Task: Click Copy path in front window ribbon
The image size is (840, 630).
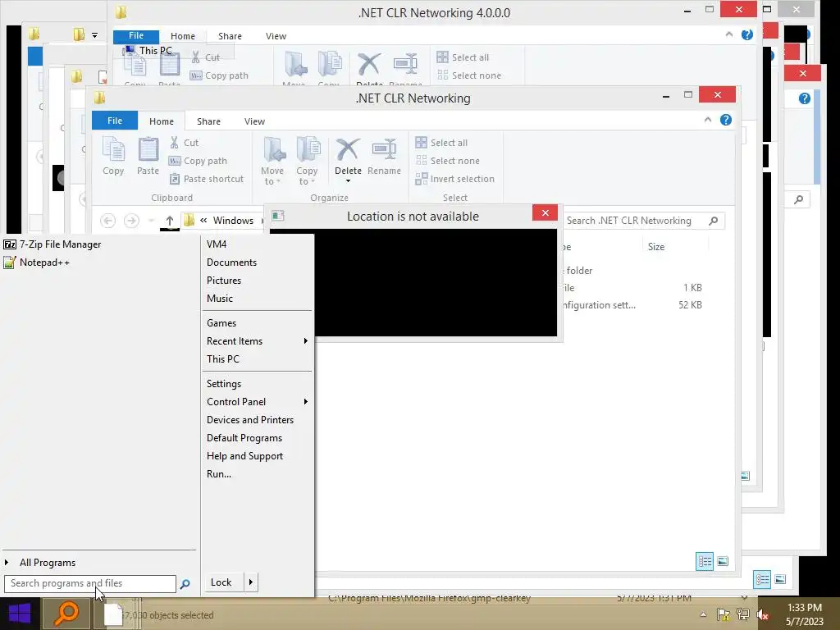Action: (x=198, y=161)
